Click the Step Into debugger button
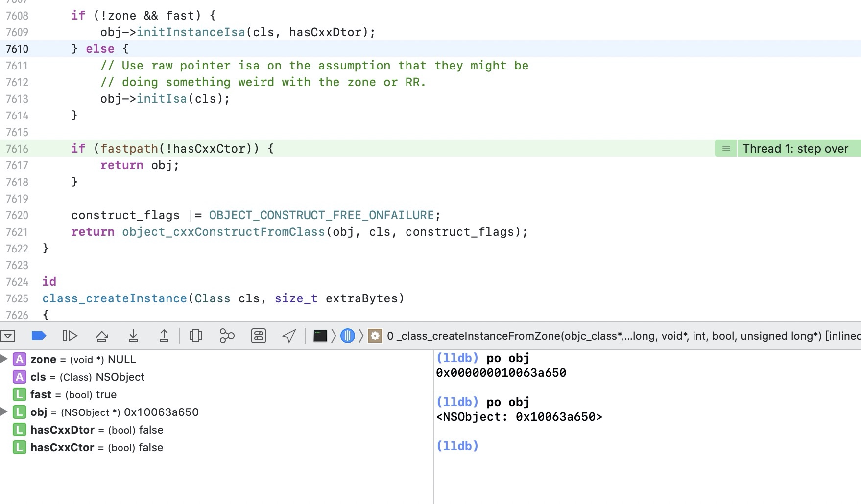Image resolution: width=861 pixels, height=504 pixels. tap(133, 336)
